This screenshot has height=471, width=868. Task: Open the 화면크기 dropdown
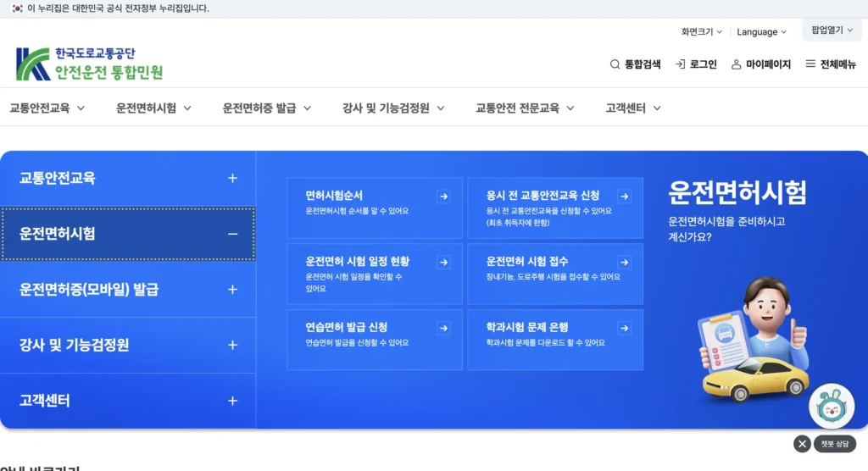click(x=701, y=31)
